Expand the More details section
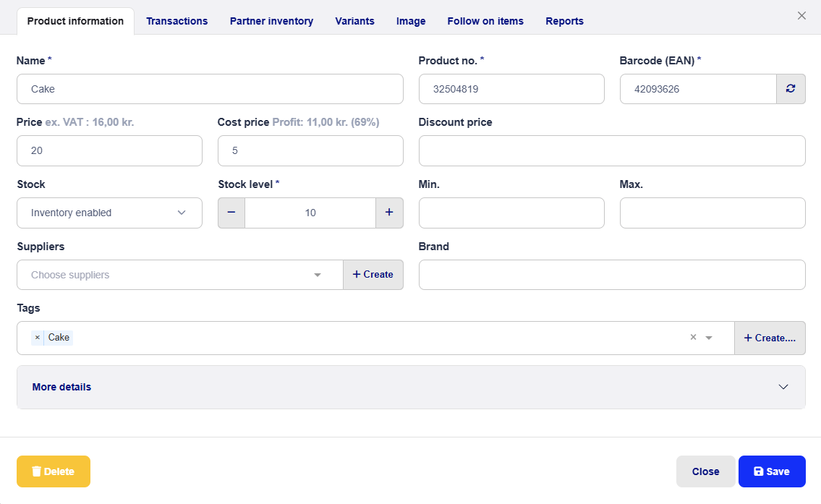This screenshot has width=821, height=504. click(x=411, y=388)
